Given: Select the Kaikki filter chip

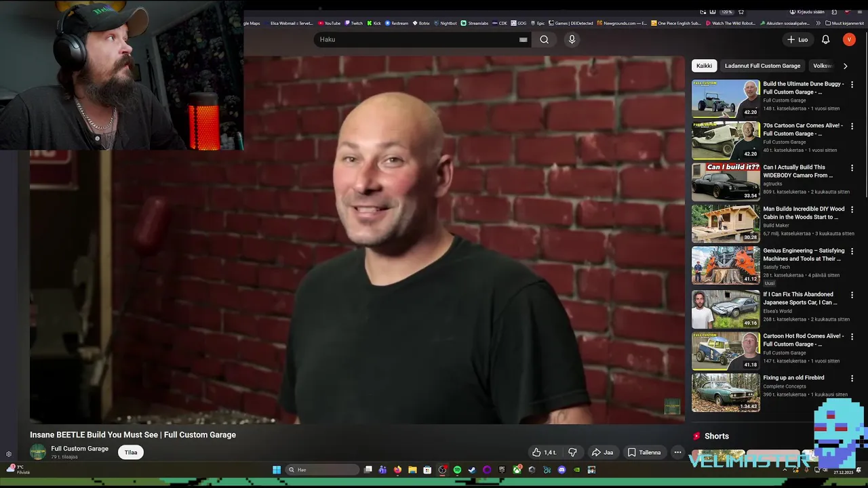Looking at the screenshot, I should [704, 66].
